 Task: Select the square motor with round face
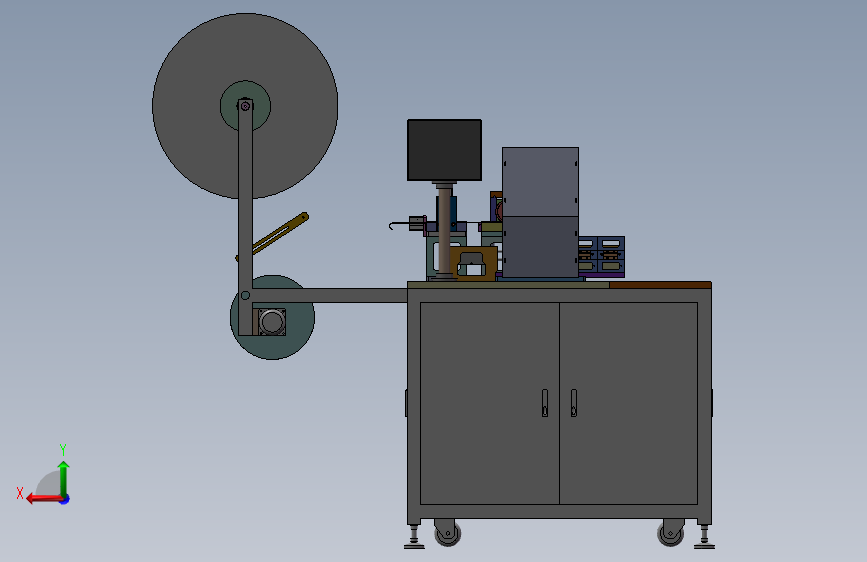point(271,322)
